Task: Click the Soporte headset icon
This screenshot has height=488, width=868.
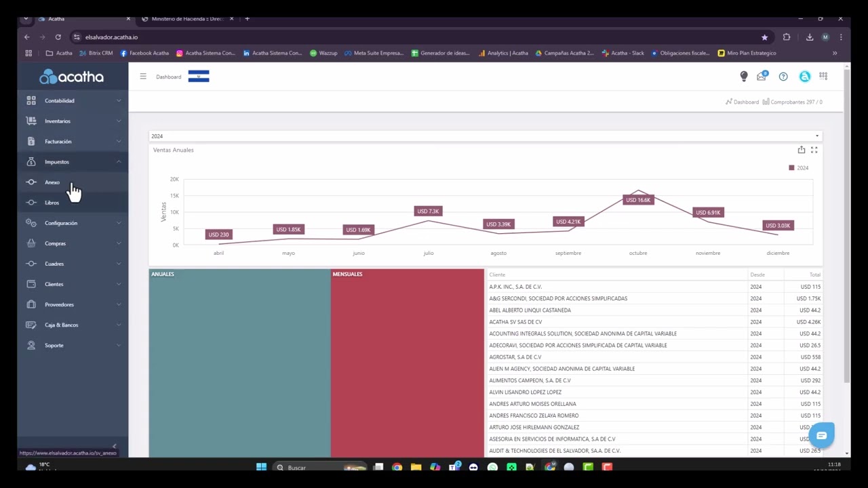Action: coord(31,345)
